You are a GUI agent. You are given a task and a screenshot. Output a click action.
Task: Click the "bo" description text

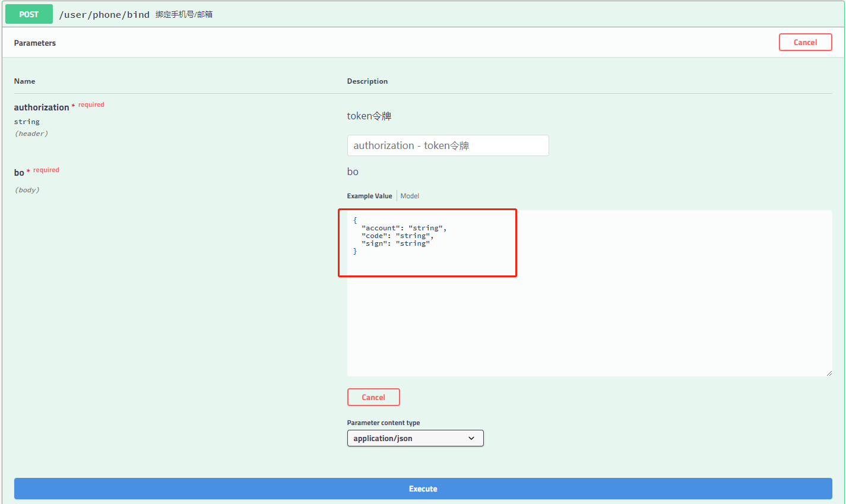pyautogui.click(x=353, y=172)
